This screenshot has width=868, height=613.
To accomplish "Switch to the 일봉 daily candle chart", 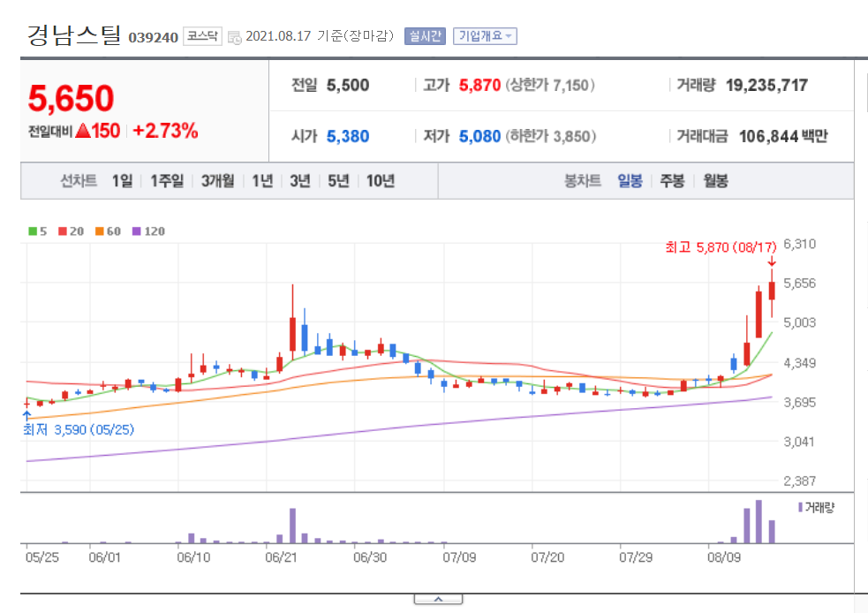I will click(x=630, y=180).
